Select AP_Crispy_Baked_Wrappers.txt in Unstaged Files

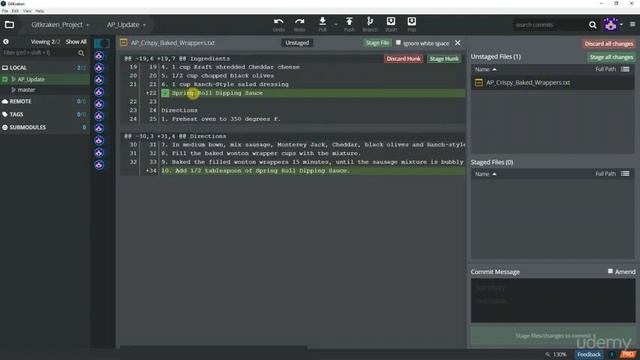(553, 83)
